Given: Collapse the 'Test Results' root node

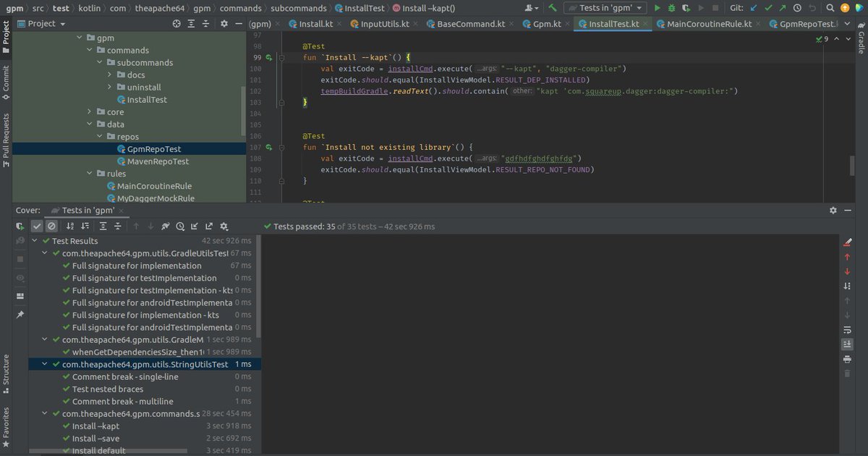Looking at the screenshot, I should [34, 241].
